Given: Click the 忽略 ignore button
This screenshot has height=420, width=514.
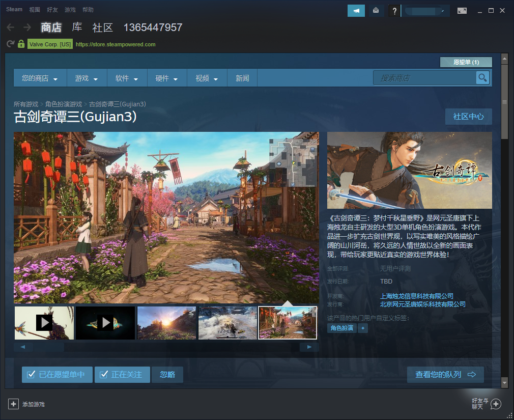Looking at the screenshot, I should tap(167, 374).
